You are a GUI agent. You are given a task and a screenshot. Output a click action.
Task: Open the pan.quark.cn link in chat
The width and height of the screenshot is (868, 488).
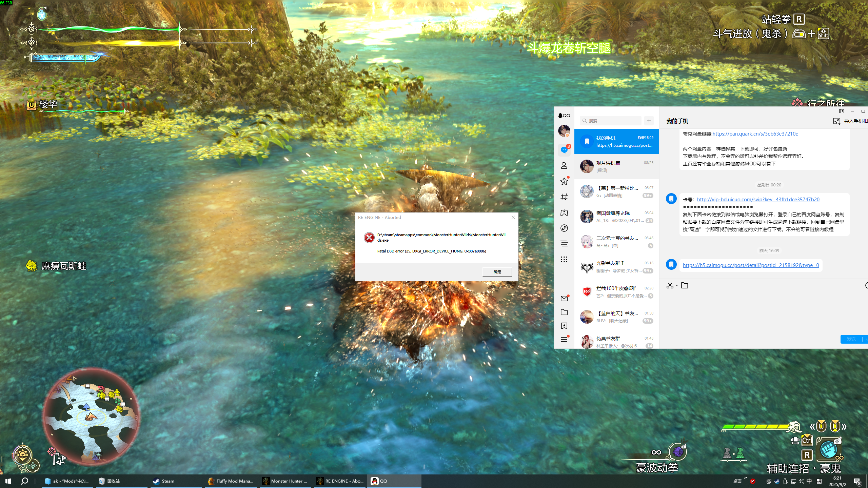click(755, 134)
